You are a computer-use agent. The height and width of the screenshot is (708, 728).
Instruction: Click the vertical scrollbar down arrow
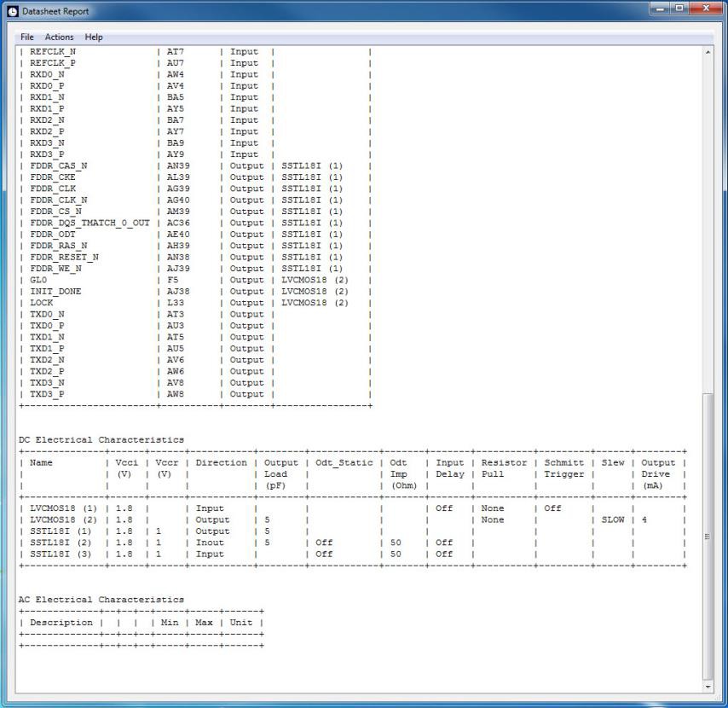[707, 686]
